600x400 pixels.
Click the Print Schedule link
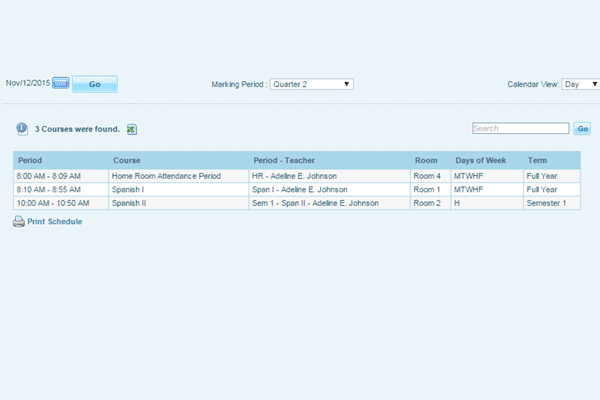(x=54, y=222)
